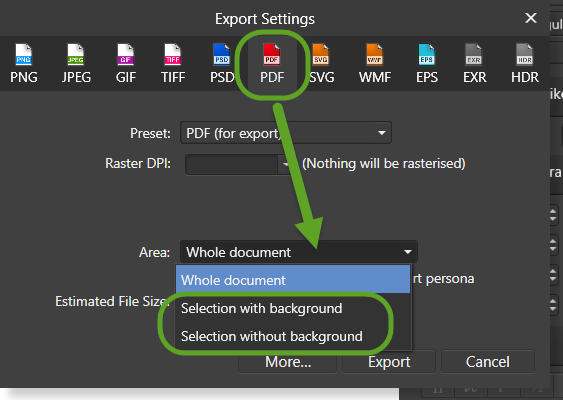Cancel the Export Settings dialog
Viewport: 563px width, 400px height.
tap(488, 362)
